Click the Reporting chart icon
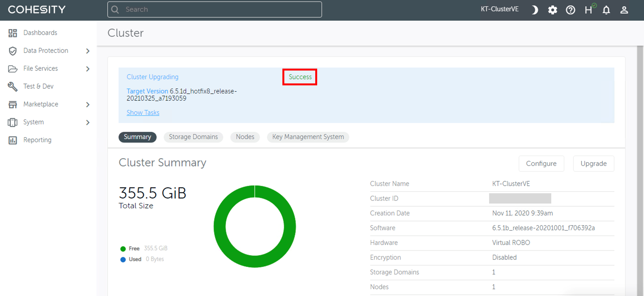The image size is (644, 296). click(13, 140)
